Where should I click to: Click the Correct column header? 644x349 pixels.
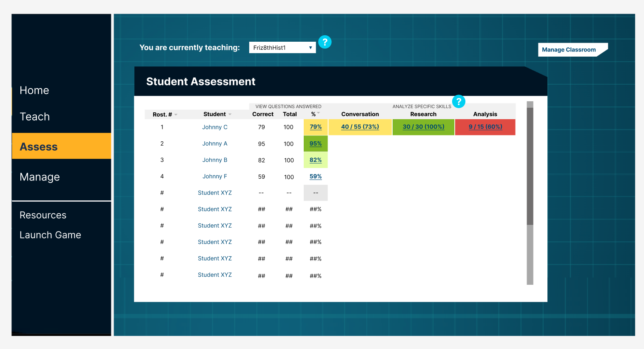click(263, 114)
